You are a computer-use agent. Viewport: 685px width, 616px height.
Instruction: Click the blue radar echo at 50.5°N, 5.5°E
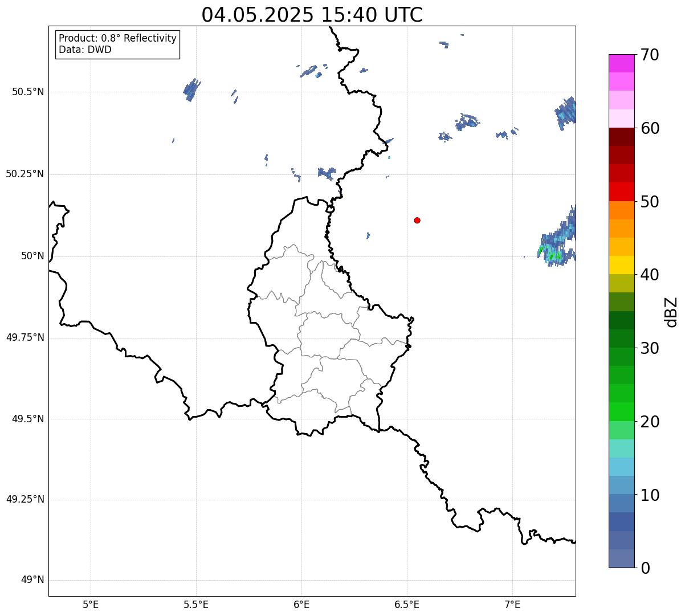pos(192,89)
